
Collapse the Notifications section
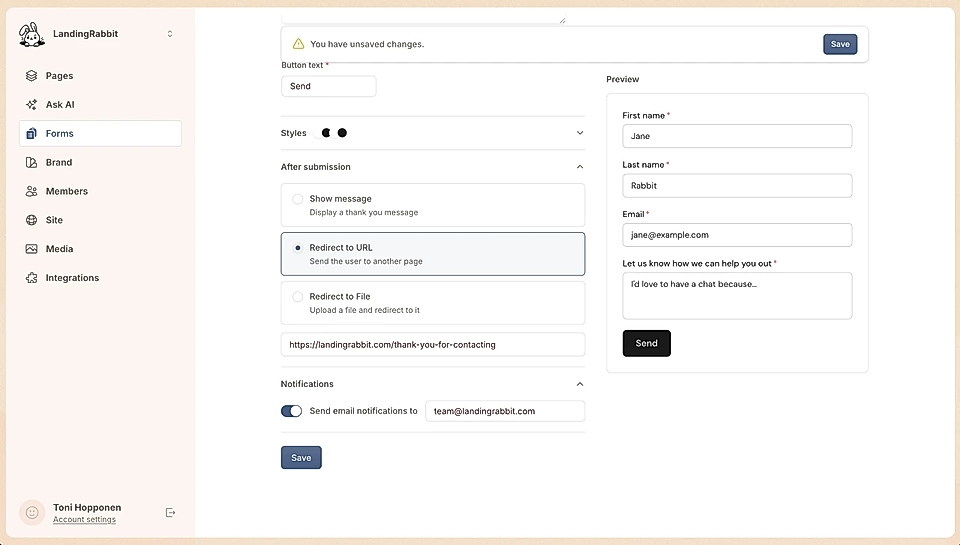[x=580, y=384]
